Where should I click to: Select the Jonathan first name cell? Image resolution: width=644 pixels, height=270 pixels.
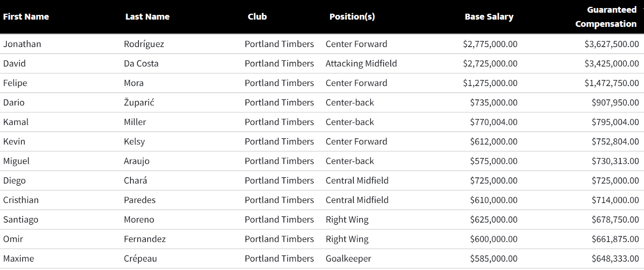[22, 44]
